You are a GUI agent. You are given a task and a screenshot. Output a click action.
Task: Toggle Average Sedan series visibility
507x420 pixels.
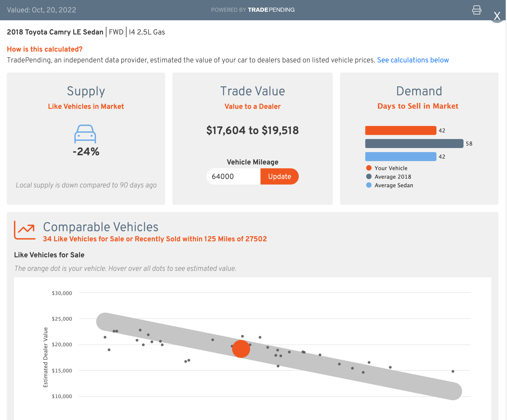pyautogui.click(x=393, y=185)
